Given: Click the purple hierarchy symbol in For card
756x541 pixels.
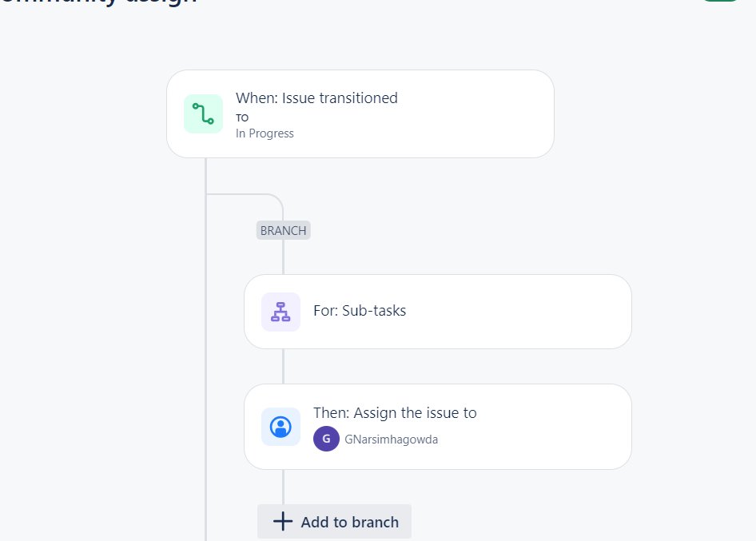Looking at the screenshot, I should pos(281,312).
